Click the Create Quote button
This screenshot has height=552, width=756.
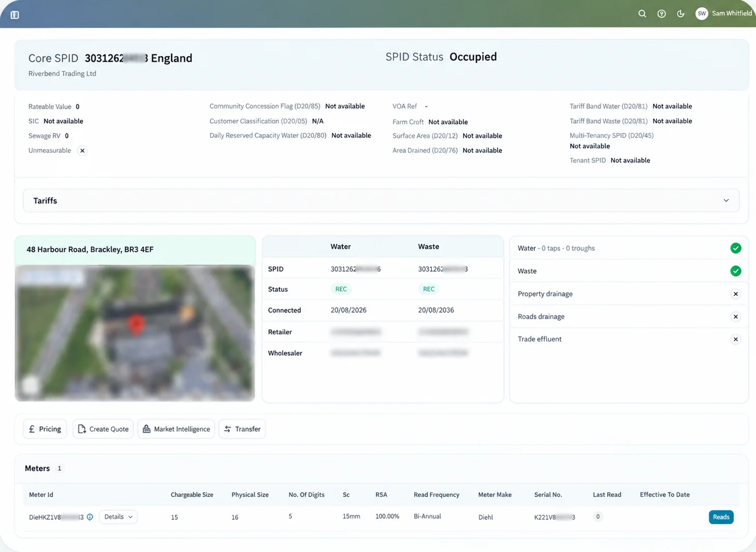[103, 429]
